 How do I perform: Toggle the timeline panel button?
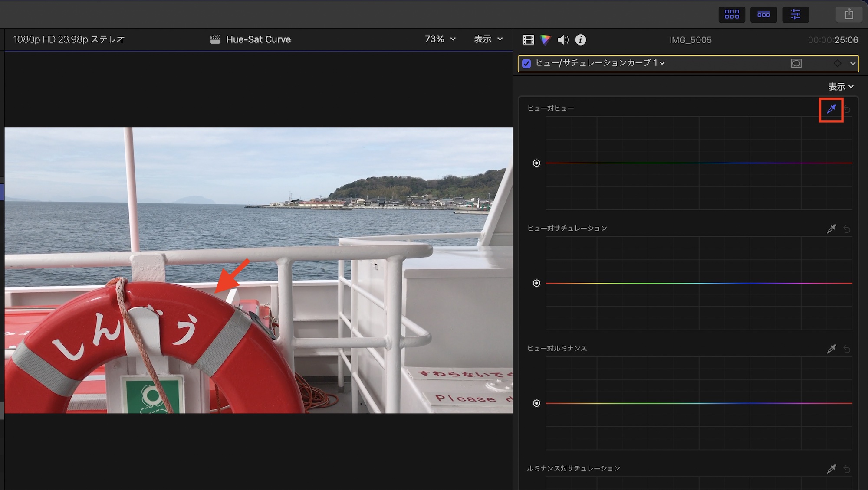(763, 14)
